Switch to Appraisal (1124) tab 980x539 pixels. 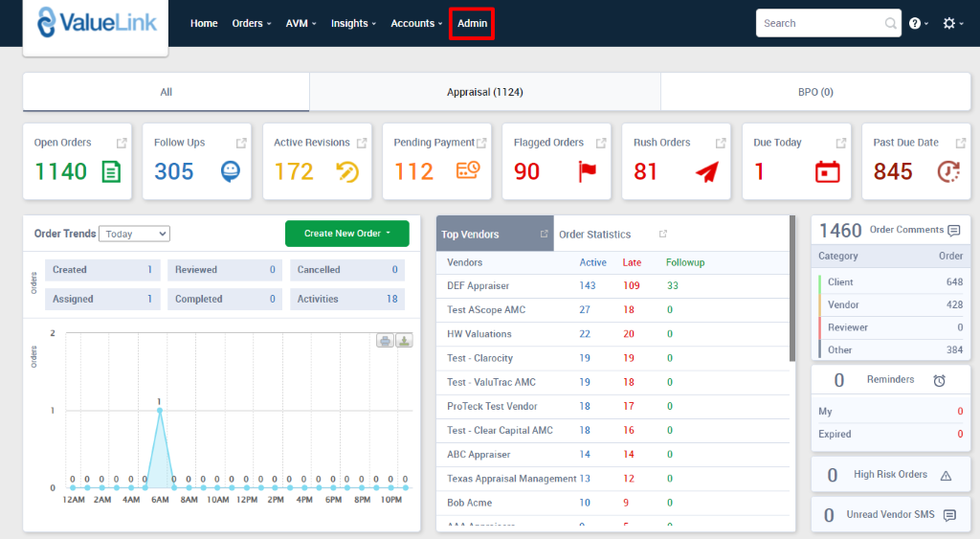click(485, 92)
